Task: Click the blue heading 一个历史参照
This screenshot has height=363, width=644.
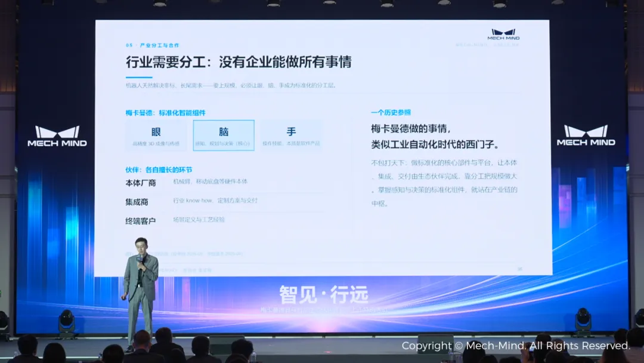Action: (391, 112)
